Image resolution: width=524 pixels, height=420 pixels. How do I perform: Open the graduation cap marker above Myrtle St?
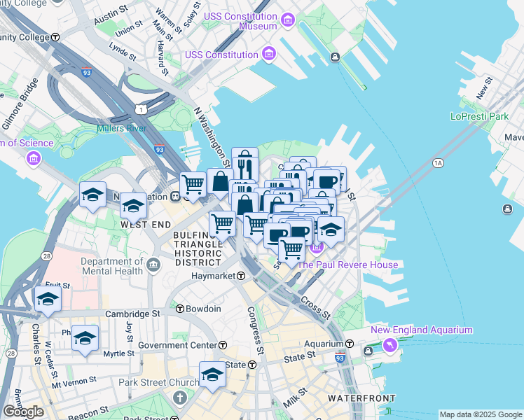(85, 340)
